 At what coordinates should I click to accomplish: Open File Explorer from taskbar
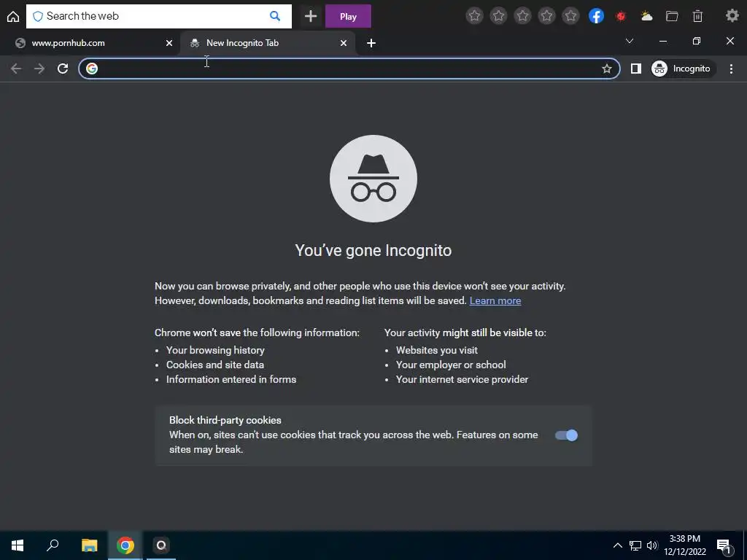[x=89, y=545]
